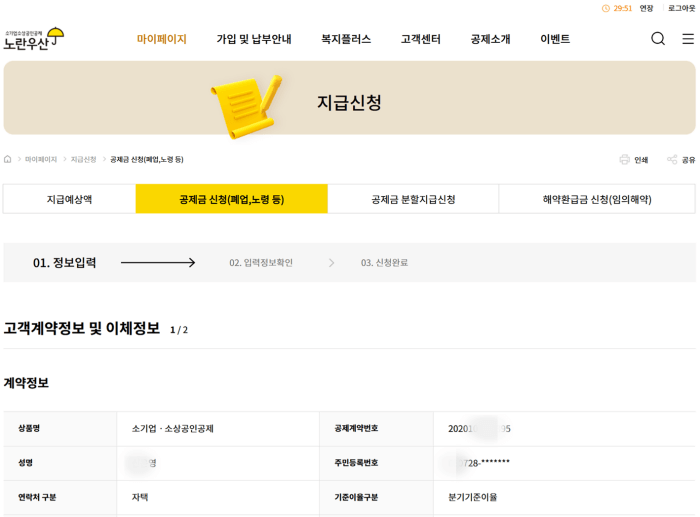Click the home icon in breadcrumb

(8, 159)
